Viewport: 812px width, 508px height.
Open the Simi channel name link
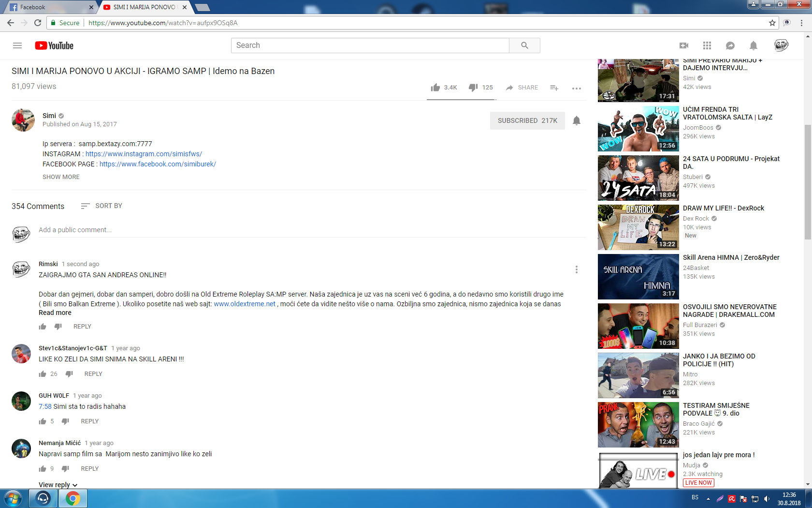pos(49,116)
